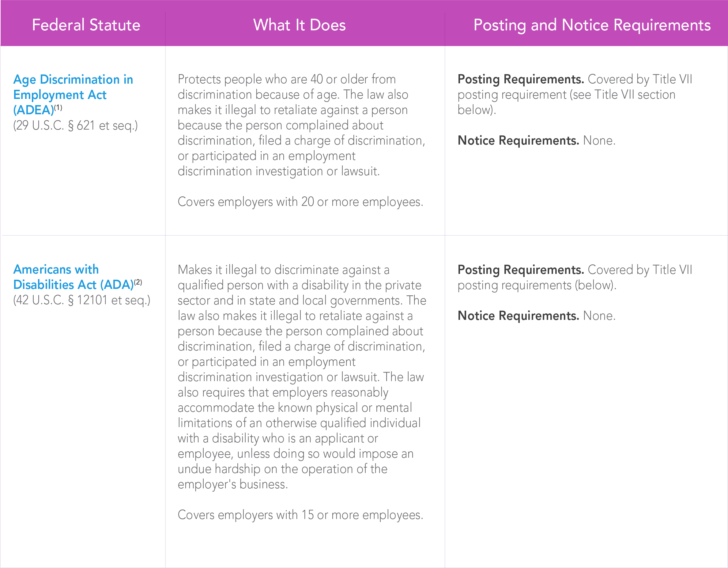The image size is (728, 568).
Task: Click the 42 U.S.C. § 12101 citation text
Action: pos(82,300)
